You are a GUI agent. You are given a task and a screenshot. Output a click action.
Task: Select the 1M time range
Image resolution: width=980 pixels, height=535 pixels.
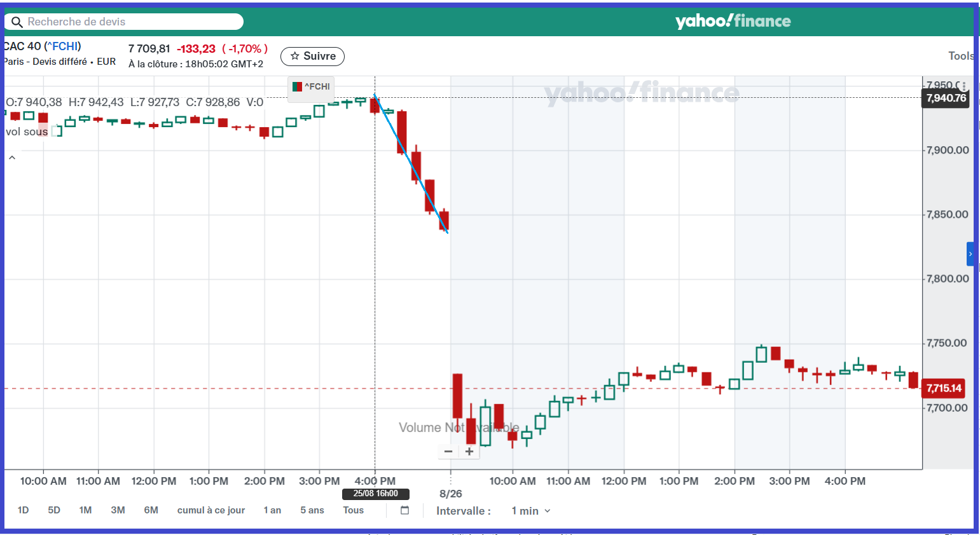[x=85, y=510]
